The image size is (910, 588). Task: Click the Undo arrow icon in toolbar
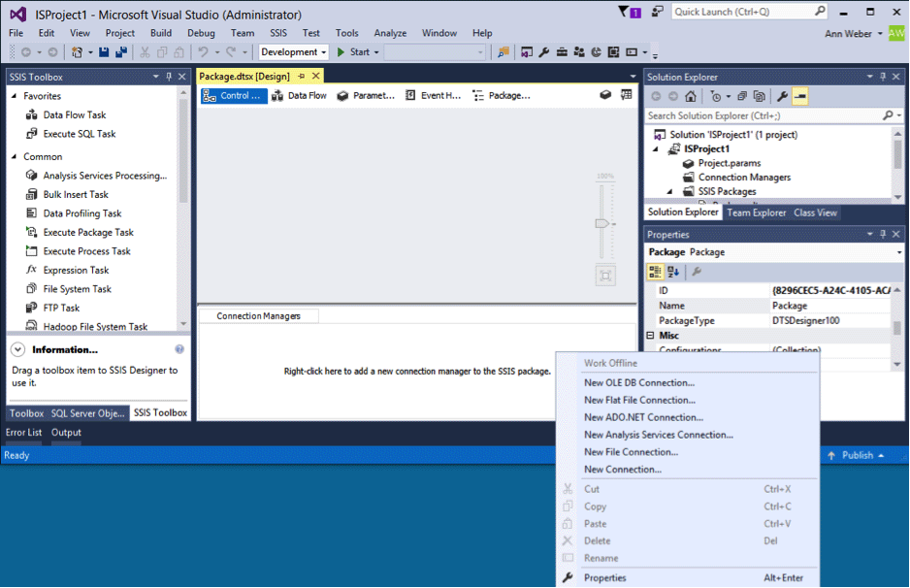pos(203,52)
